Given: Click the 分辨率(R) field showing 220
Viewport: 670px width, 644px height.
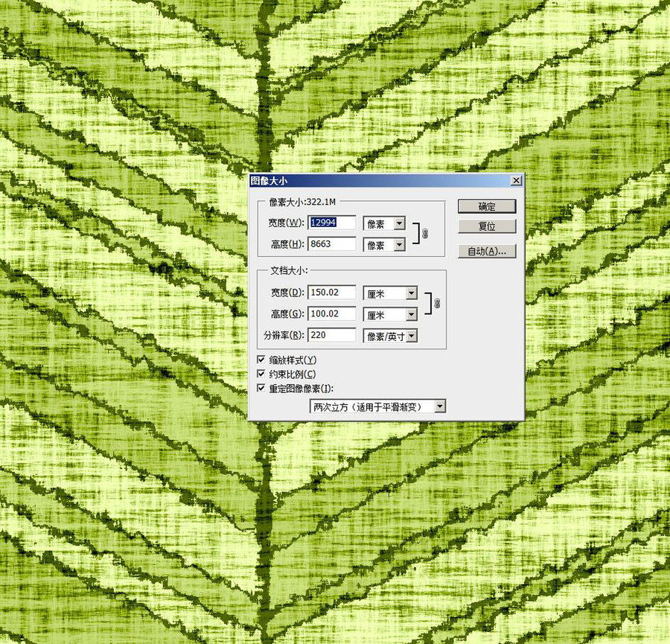Looking at the screenshot, I should point(331,335).
